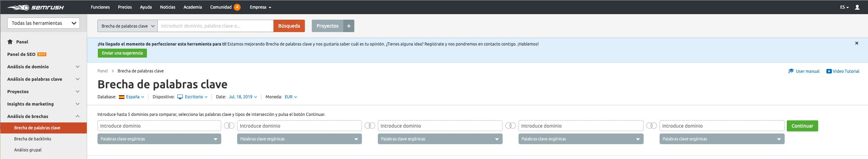
Task: Click the green Continuar button
Action: (x=802, y=126)
